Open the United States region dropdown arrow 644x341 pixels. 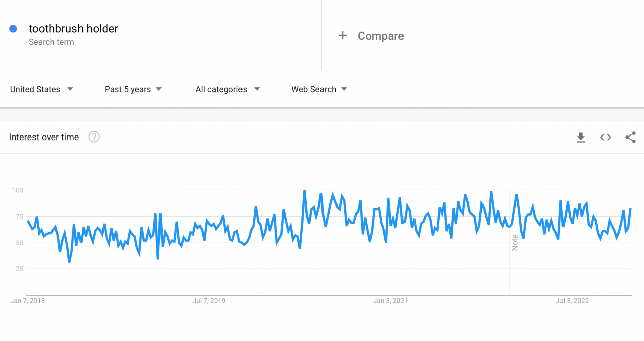(x=70, y=89)
